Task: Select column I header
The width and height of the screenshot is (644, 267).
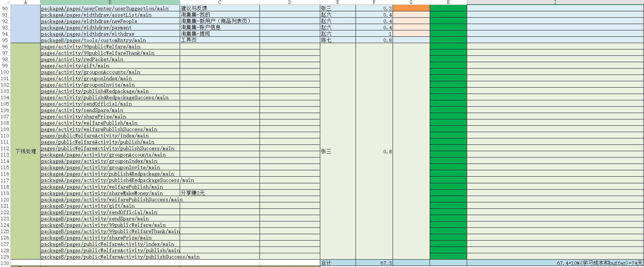Action: pyautogui.click(x=555, y=2)
